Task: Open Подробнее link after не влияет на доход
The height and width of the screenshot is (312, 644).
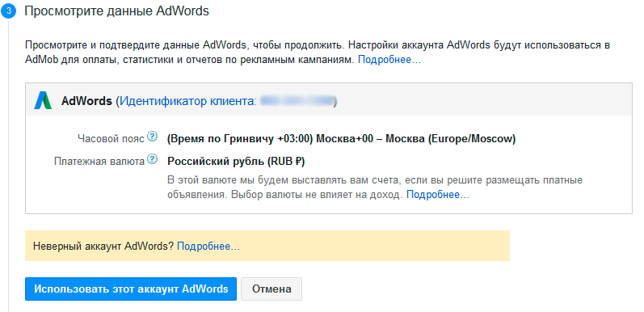Action: point(438,195)
